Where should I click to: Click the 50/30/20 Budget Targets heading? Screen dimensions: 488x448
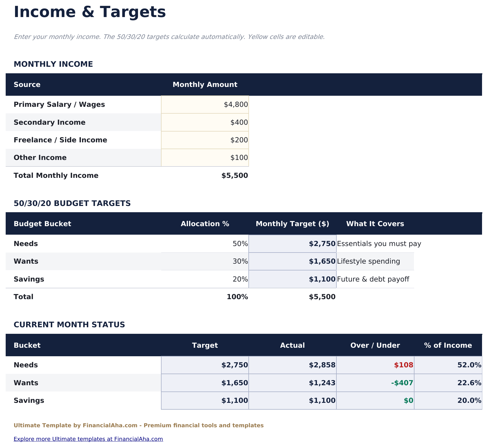tap(72, 203)
